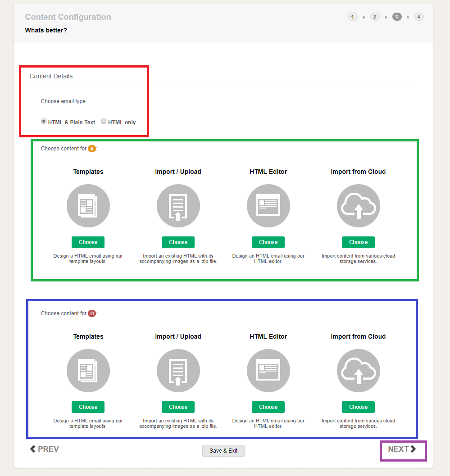The image size is (450, 476).
Task: Select the HTML only radio button
Action: tap(104, 122)
